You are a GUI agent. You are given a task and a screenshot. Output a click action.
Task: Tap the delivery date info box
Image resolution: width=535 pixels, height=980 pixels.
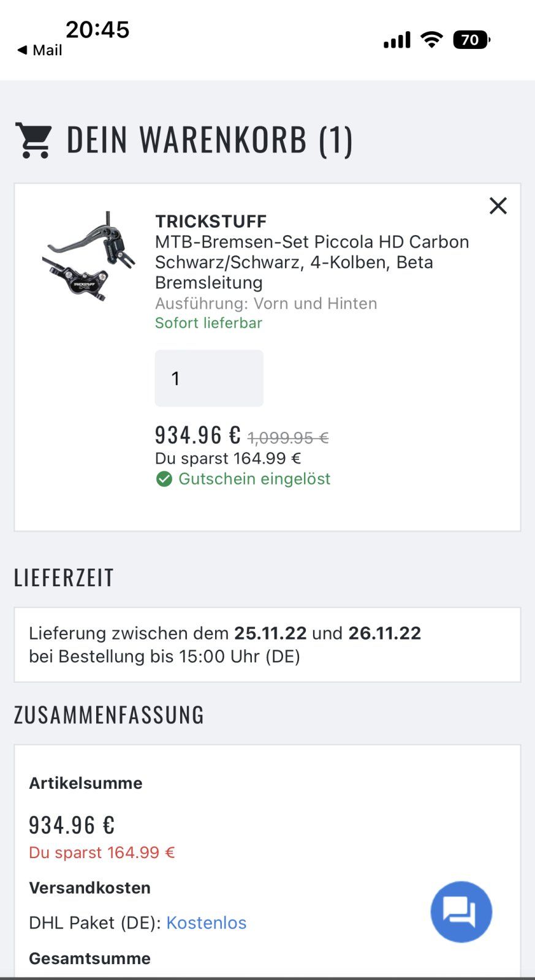267,645
